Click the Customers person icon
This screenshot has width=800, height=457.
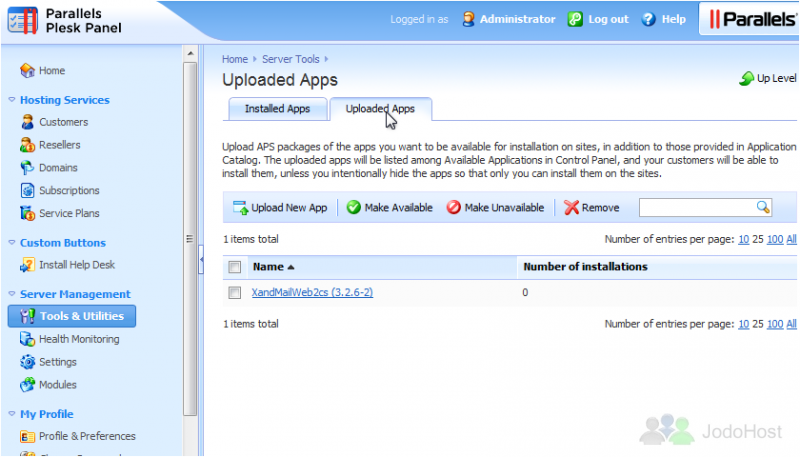point(27,122)
